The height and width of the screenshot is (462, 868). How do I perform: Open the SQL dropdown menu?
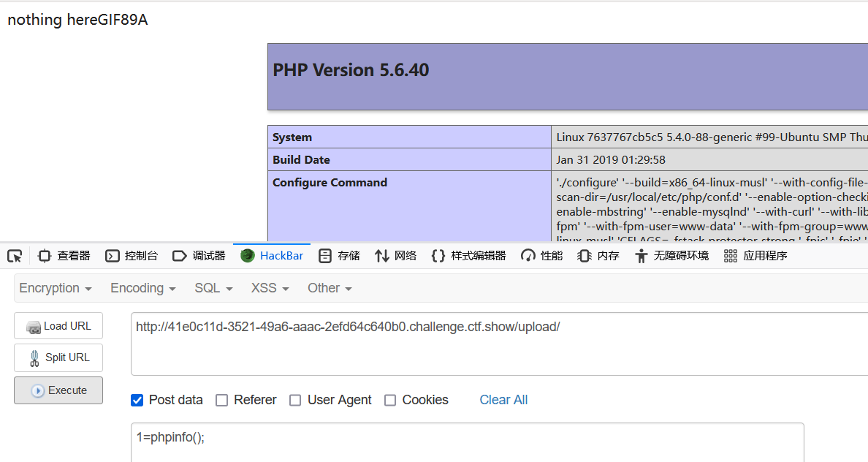pos(213,288)
